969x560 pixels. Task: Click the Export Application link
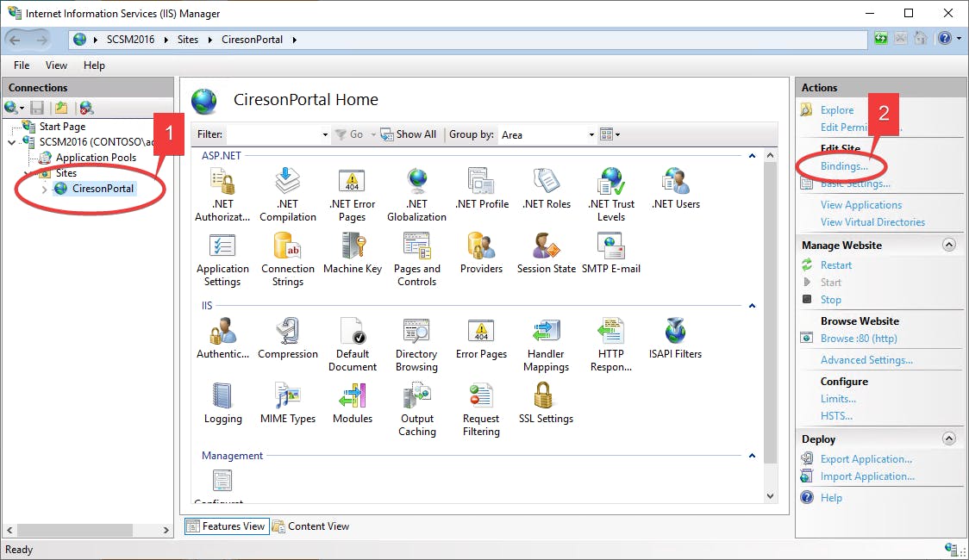pos(866,458)
